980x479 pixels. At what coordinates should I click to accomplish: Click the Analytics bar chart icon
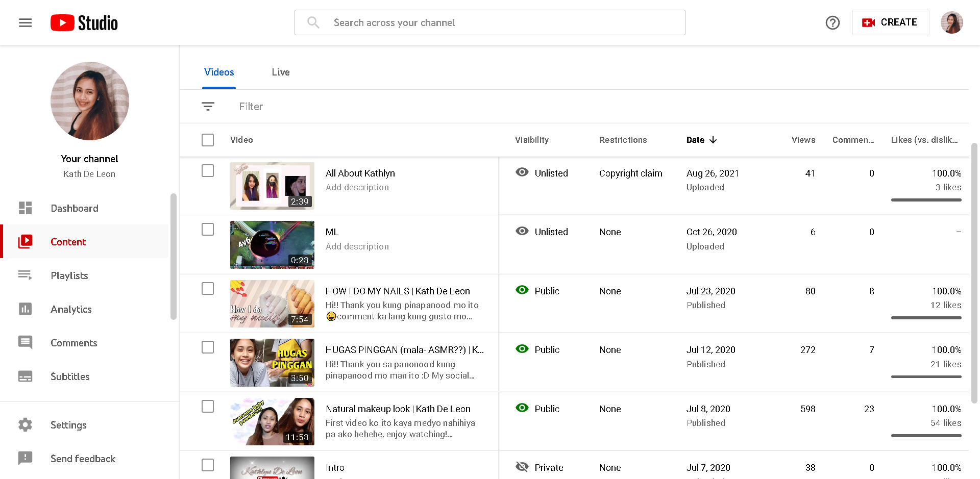26,309
